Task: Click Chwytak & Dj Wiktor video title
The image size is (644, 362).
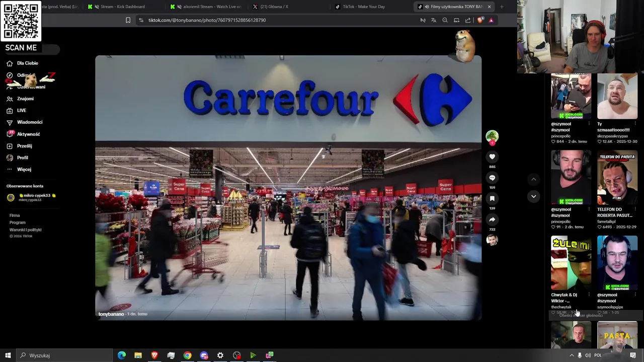Action: tap(564, 298)
